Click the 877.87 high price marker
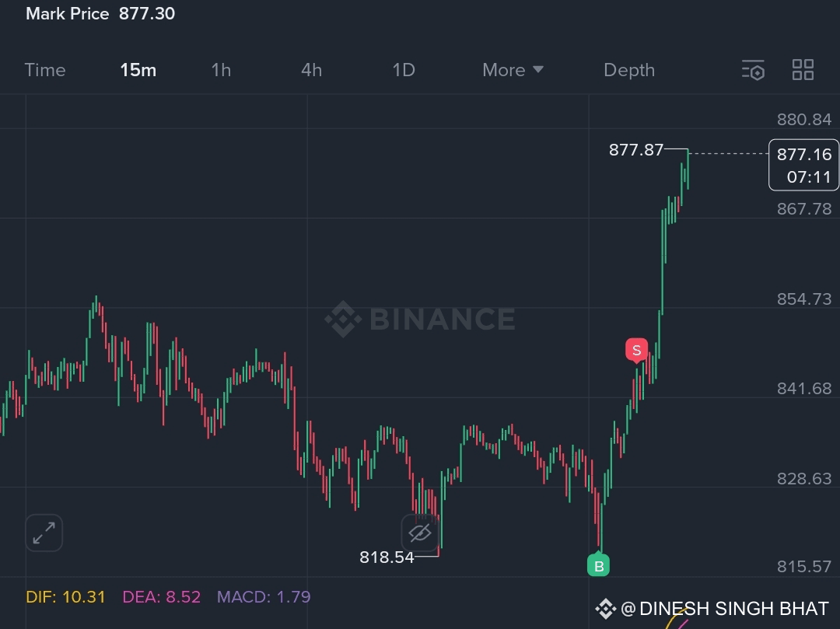Viewport: 840px width, 629px height. pyautogui.click(x=636, y=150)
